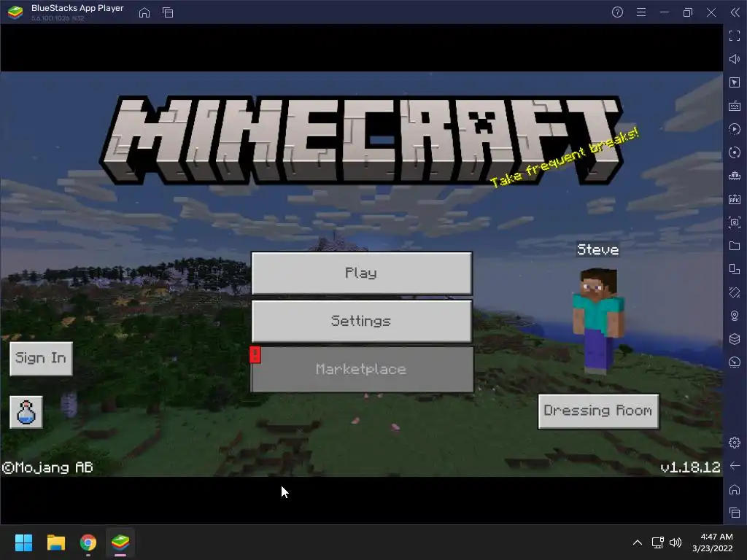The image size is (747, 560).
Task: Click the 'Steve' name label
Action: [x=598, y=249]
